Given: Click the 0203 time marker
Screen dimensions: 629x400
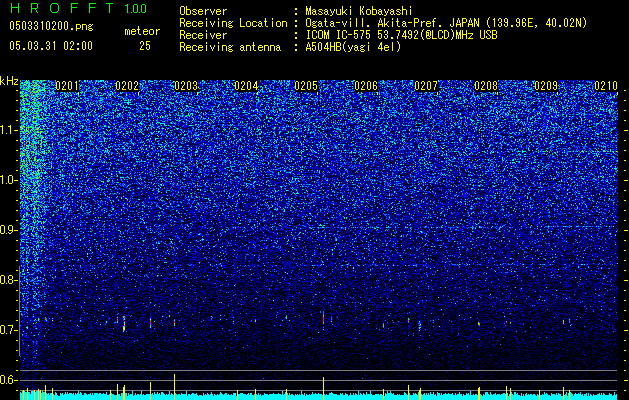Looking at the screenshot, I should [x=187, y=86].
